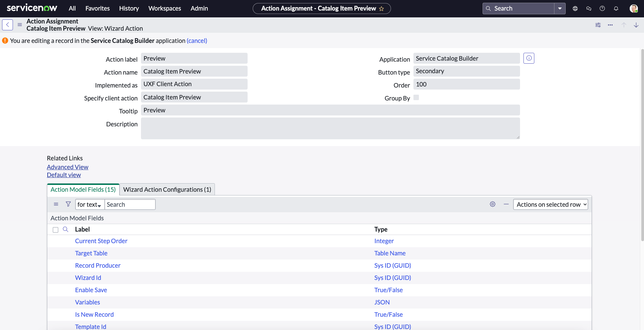Go to the previous record arrow
This screenshot has height=330, width=644.
[624, 25]
